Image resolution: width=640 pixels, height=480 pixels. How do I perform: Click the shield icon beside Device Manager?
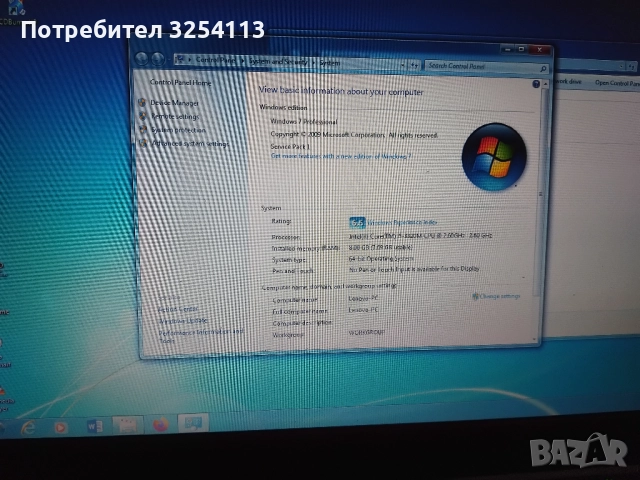coord(142,102)
